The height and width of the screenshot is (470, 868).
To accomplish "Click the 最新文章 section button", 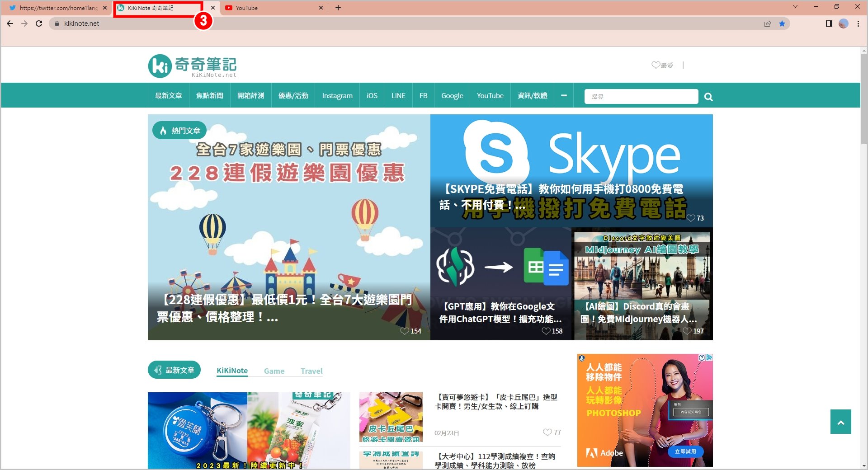I will pyautogui.click(x=174, y=370).
